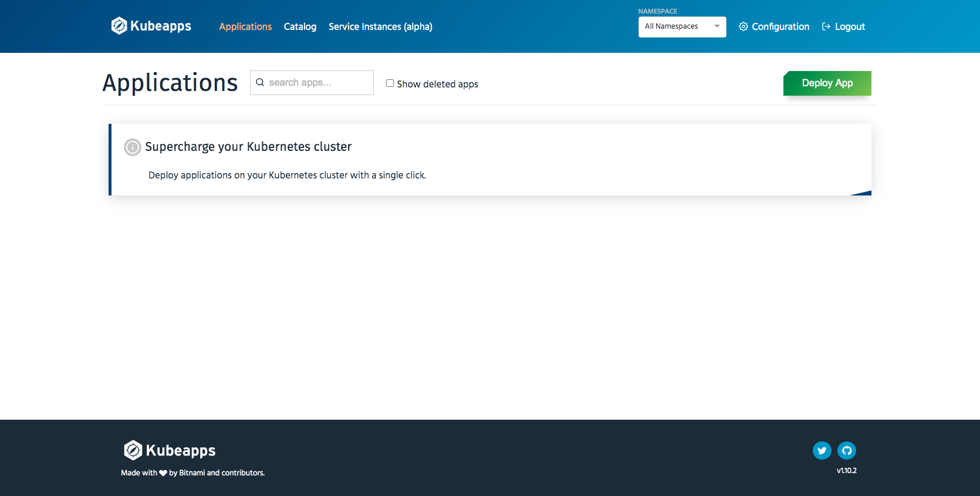Click the Logout arrow icon
Screen dimensions: 980x496
pos(826,26)
